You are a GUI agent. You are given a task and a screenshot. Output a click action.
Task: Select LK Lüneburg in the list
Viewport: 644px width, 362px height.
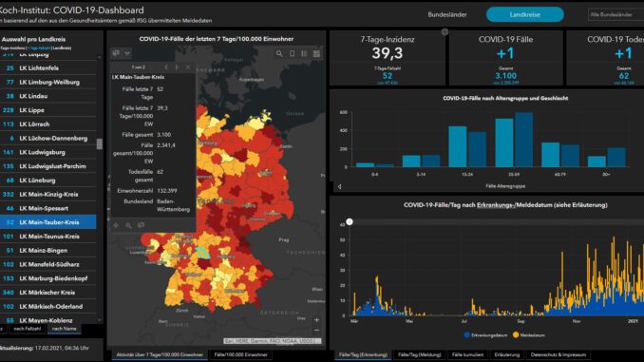click(x=48, y=180)
